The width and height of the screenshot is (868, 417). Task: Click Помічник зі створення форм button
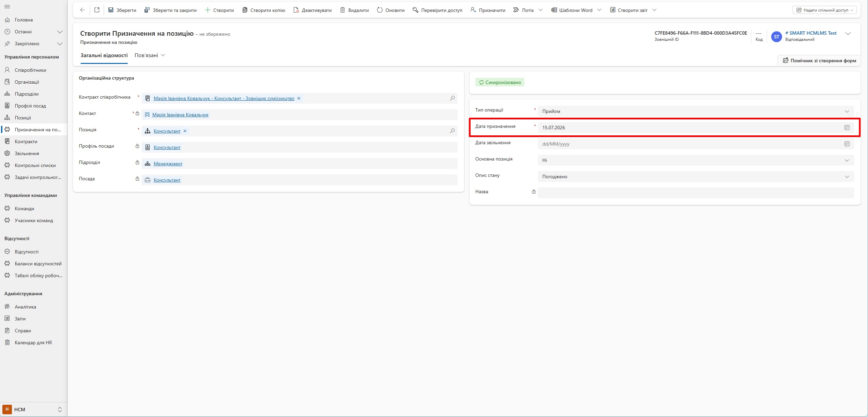[819, 61]
